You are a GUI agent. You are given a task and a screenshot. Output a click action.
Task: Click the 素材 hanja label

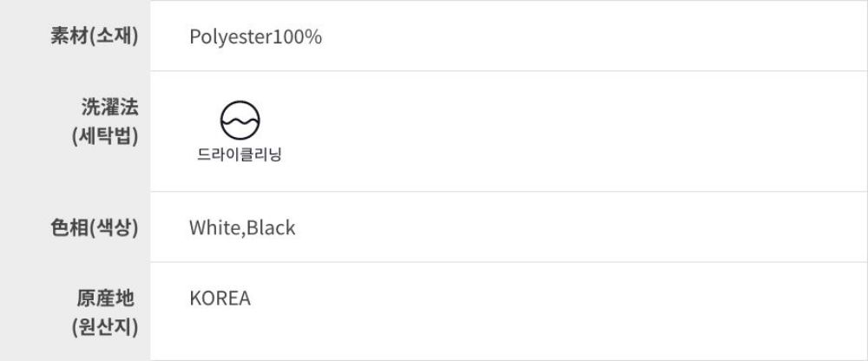tap(69, 37)
